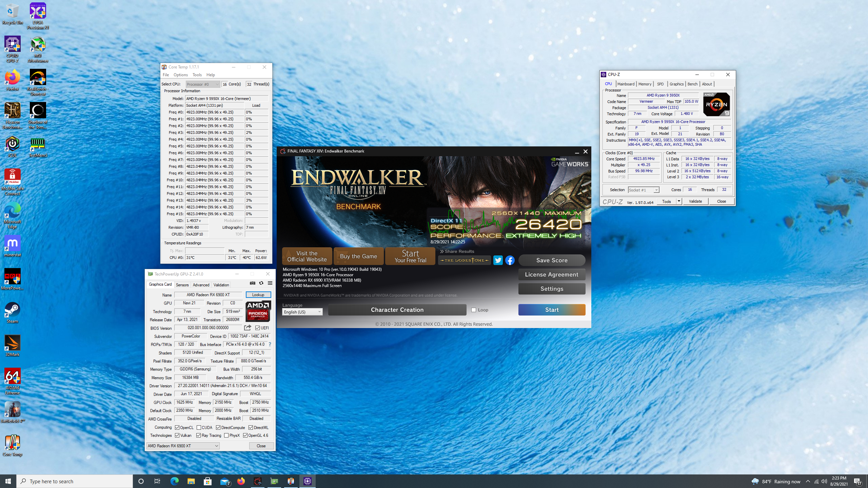
Task: Switch to Memory tab in CPU-Z
Action: [645, 84]
